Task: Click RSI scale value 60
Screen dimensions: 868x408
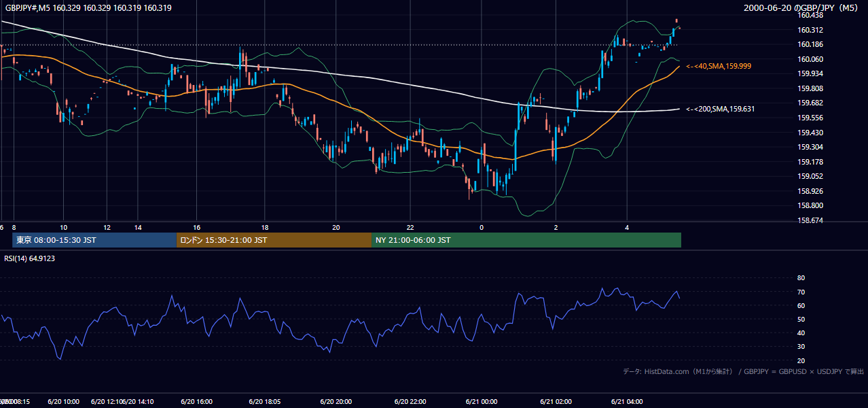Action: point(801,305)
